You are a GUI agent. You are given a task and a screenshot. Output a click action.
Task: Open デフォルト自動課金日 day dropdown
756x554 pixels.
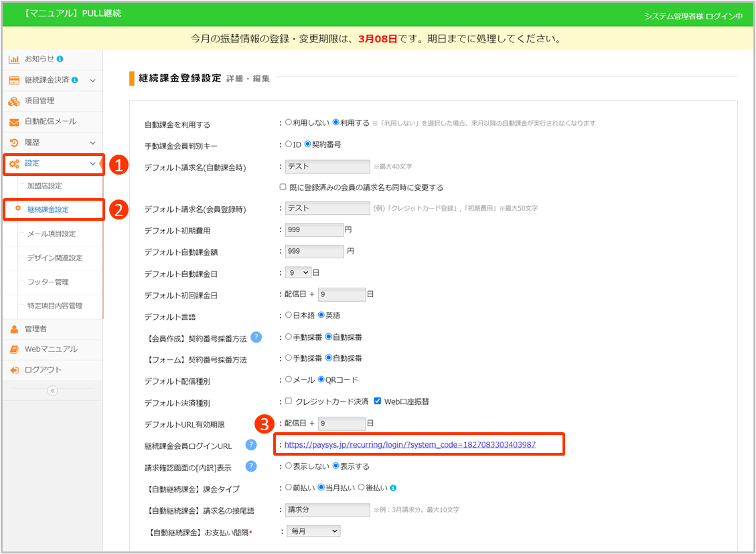pyautogui.click(x=298, y=272)
